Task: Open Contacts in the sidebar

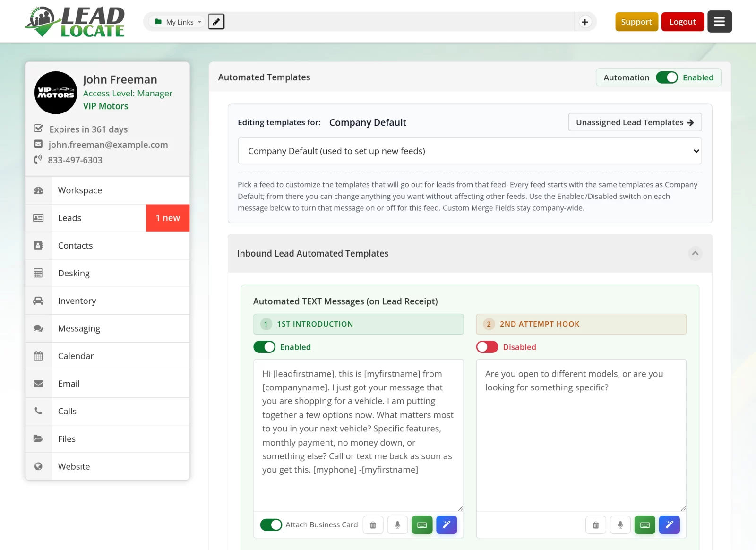Action: (x=107, y=246)
